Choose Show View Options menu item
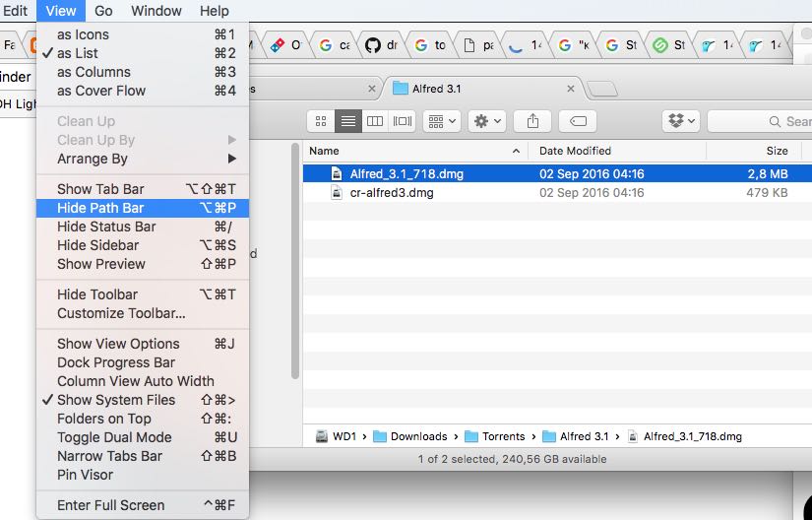 (x=143, y=344)
